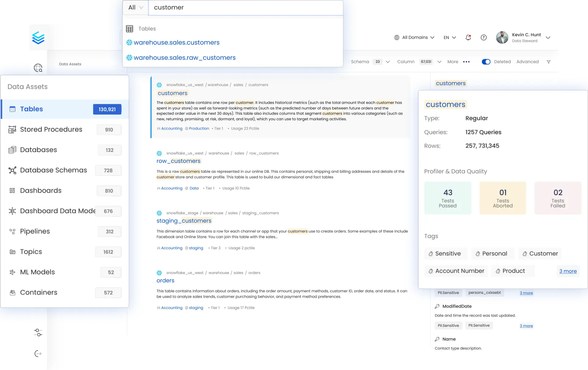Open the More options ellipsis menu
The image size is (588, 370).
[x=467, y=62]
